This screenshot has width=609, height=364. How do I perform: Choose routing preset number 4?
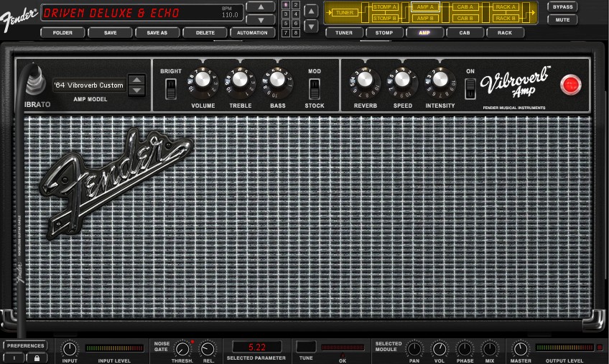tap(296, 14)
